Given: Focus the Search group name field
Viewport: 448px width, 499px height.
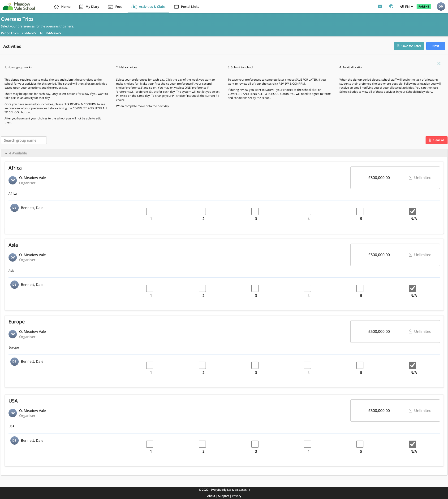Looking at the screenshot, I should [x=24, y=140].
